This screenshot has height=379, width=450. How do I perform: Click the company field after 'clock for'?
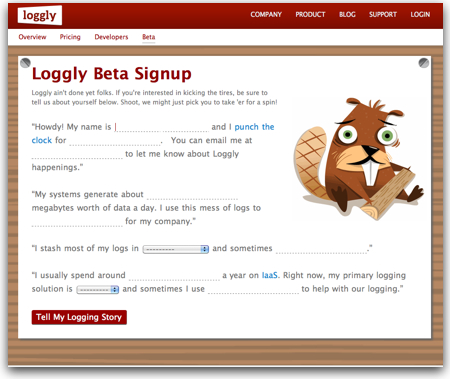pos(115,141)
